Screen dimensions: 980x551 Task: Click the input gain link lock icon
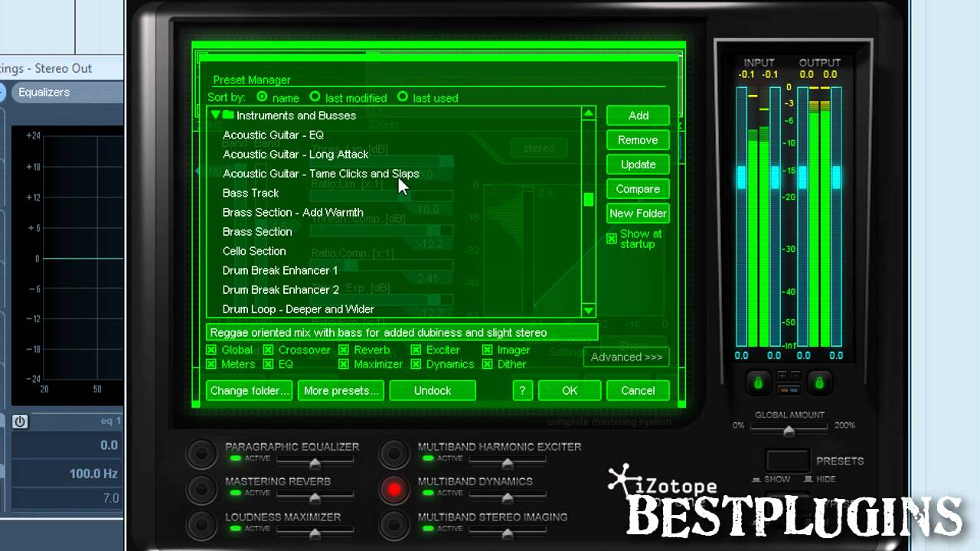coord(758,383)
